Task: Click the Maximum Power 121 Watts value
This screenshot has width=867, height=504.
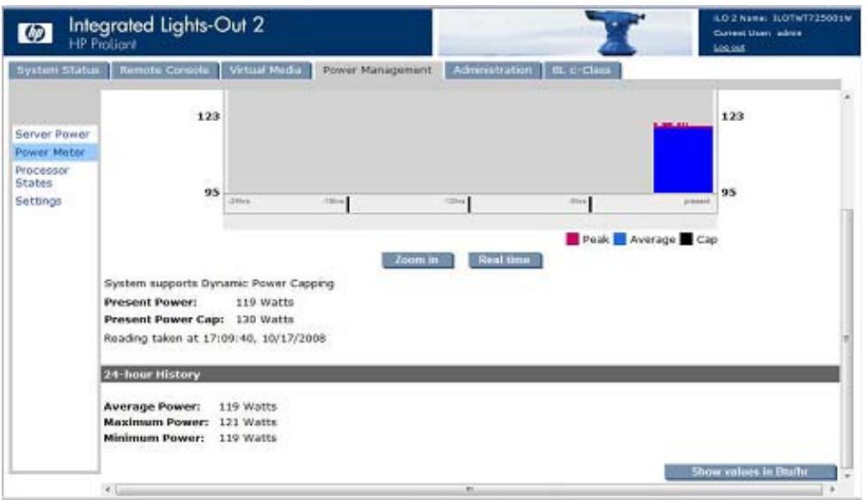Action: point(247,422)
